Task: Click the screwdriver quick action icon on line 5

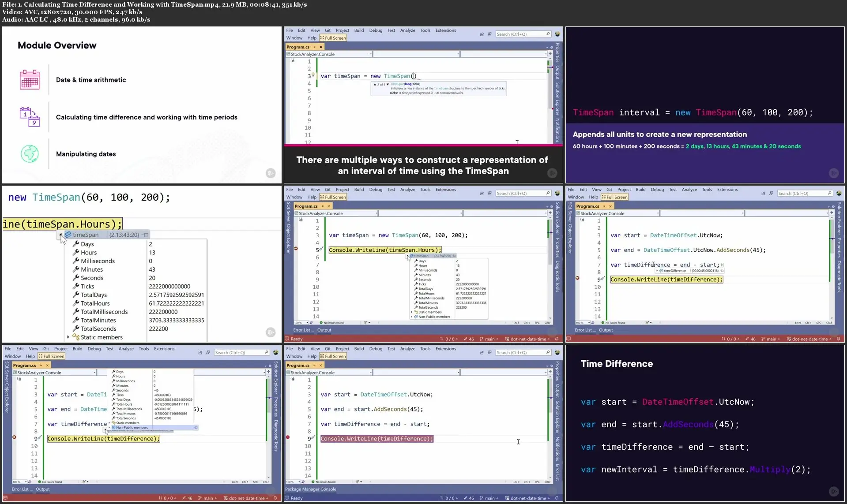Action: [321, 249]
